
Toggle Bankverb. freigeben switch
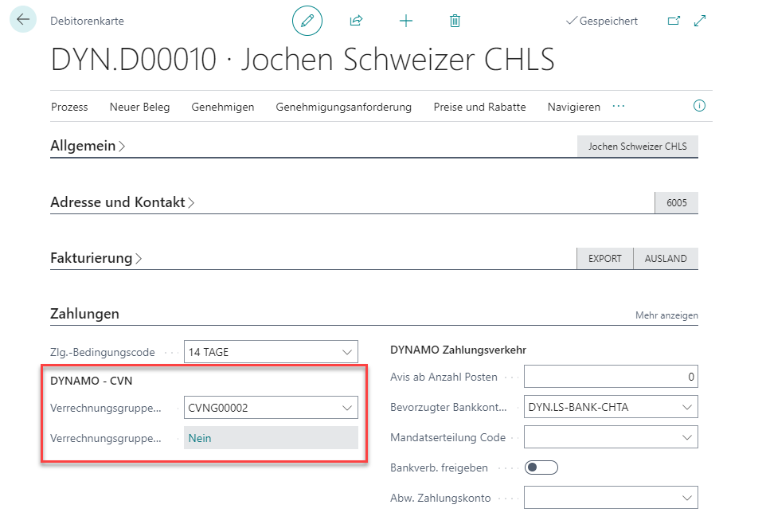click(541, 467)
